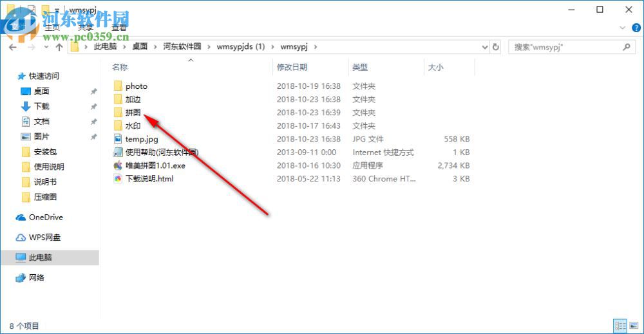
Task: Navigate to 桌面 in breadcrumb
Action: point(140,47)
